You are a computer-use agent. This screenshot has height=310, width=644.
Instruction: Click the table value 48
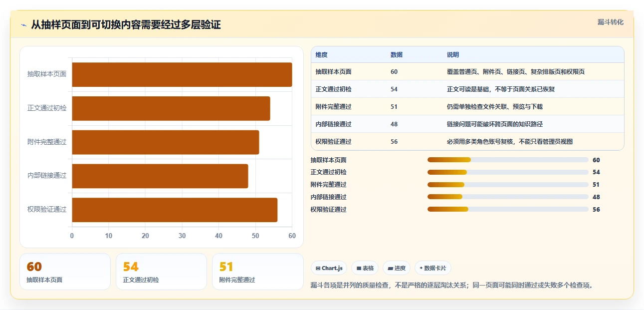pos(394,124)
